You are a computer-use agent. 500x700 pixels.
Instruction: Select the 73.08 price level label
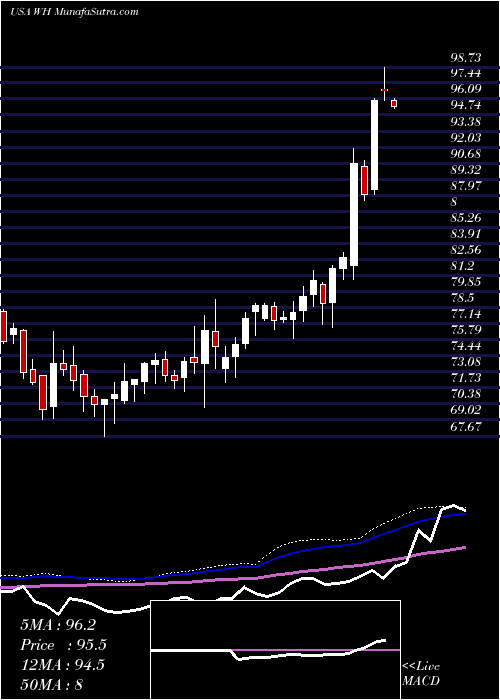[465, 362]
